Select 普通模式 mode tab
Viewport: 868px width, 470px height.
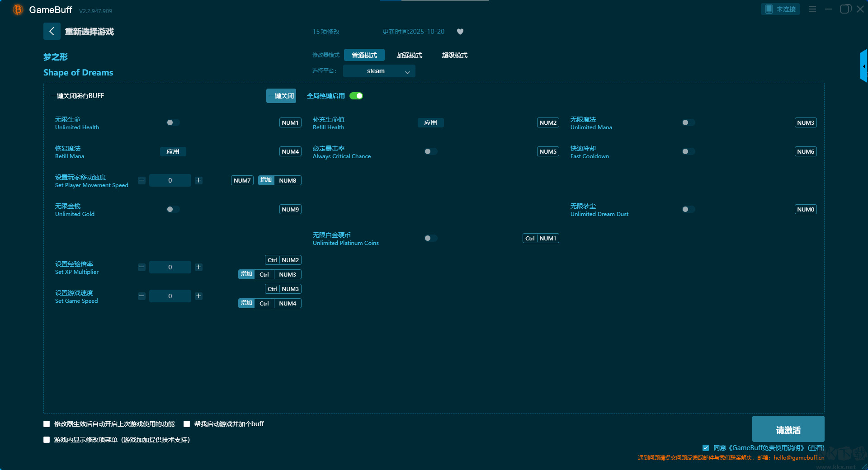(364, 55)
